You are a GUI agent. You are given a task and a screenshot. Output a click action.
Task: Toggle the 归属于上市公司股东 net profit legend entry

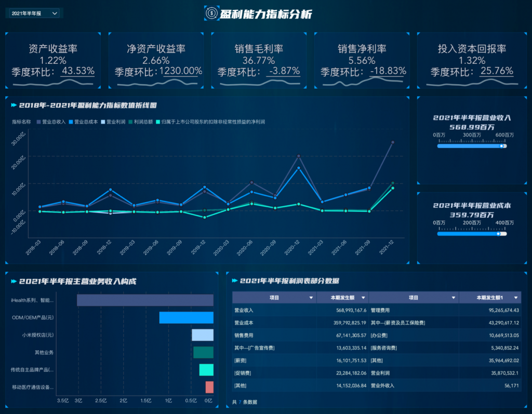[x=210, y=122]
